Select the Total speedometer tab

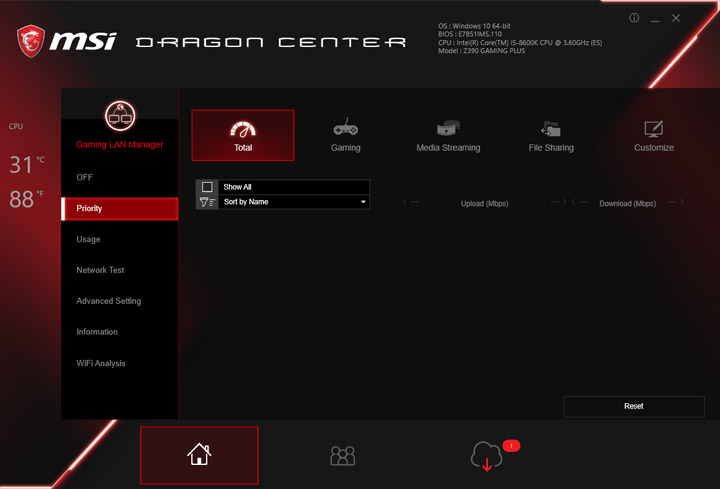242,135
